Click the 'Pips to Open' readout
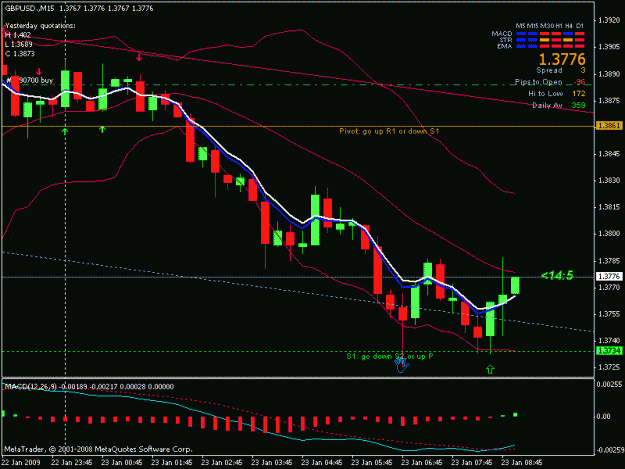The height and width of the screenshot is (469, 625). coord(550,82)
